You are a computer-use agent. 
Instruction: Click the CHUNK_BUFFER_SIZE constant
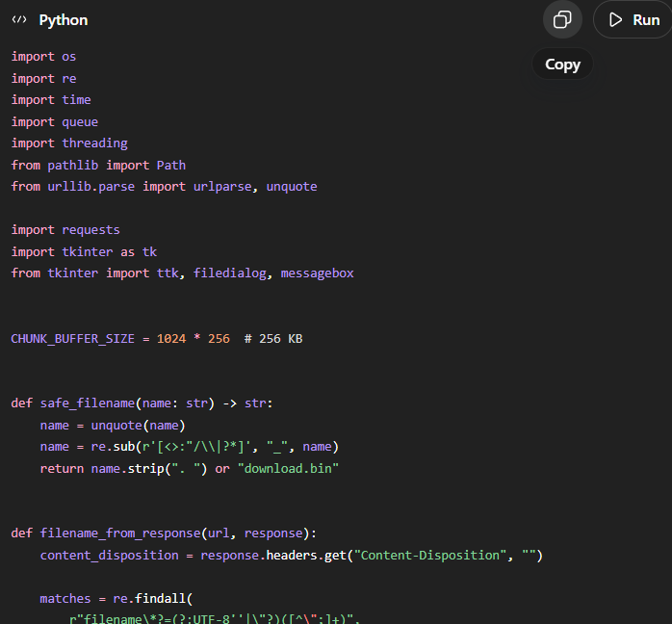73,339
